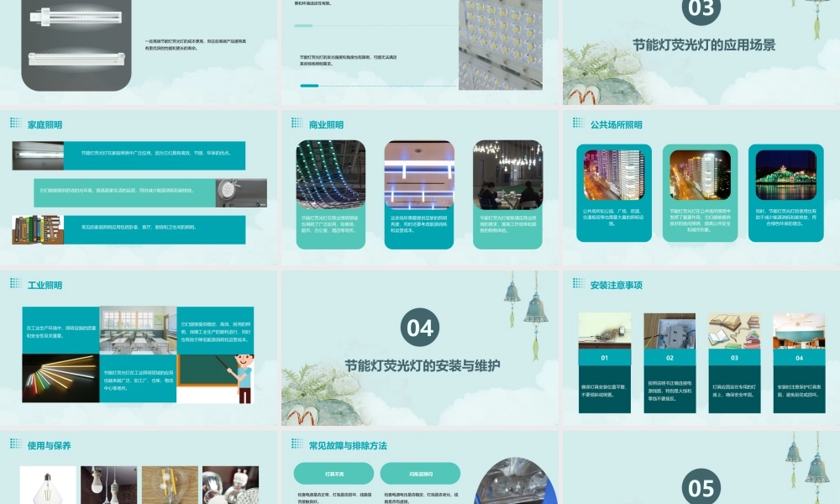Open the 工业照明 slide thumbnail
This screenshot has width=840, height=504.
(139, 348)
